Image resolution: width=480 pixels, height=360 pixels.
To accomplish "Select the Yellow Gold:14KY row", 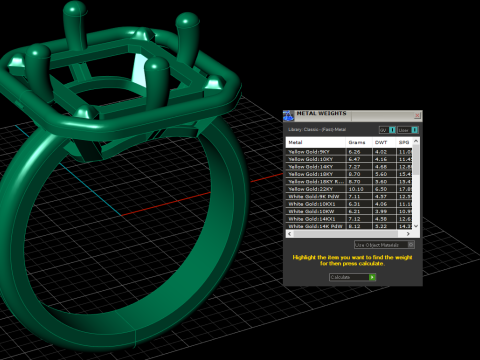I will pyautogui.click(x=349, y=167).
